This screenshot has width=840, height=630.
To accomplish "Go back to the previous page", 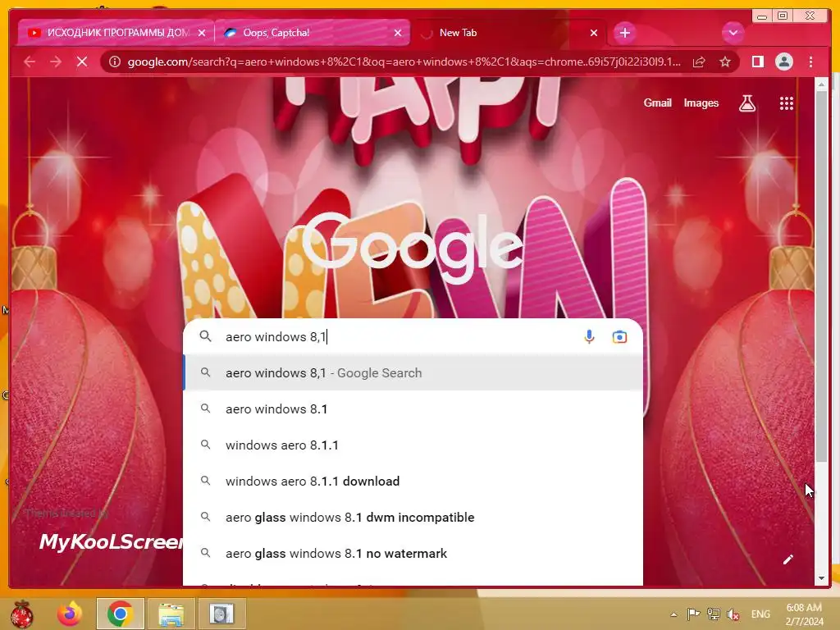I will pos(30,62).
